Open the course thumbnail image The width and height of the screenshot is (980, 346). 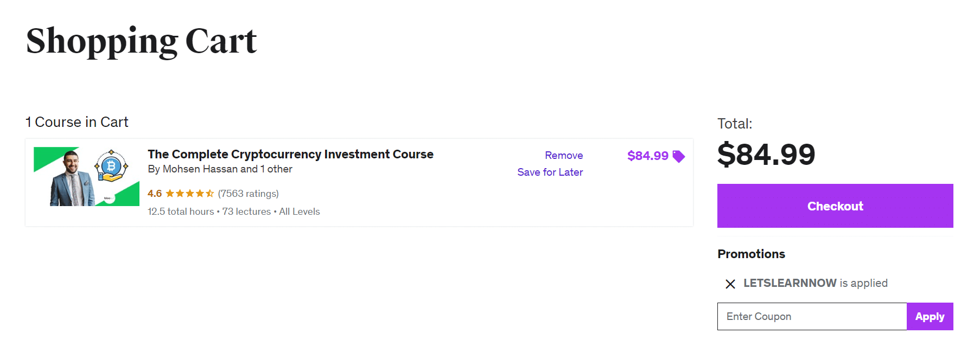87,177
